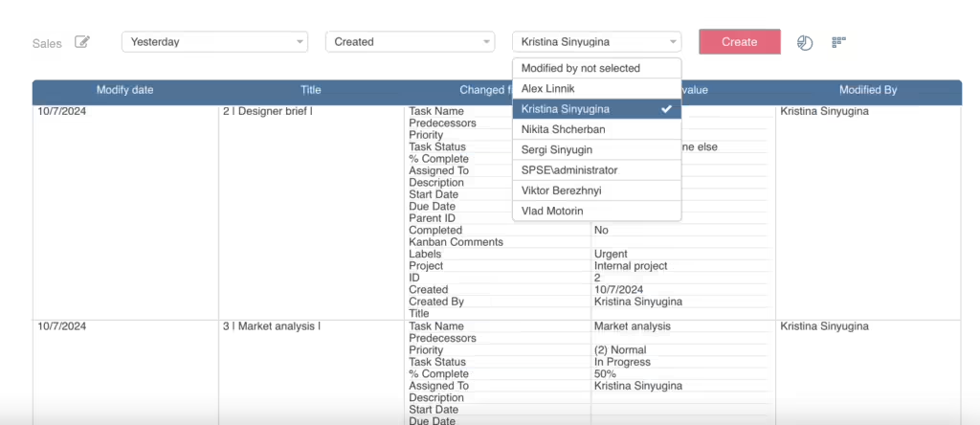Select highlighted Kristina Sinyugina option
Image resolution: width=980 pixels, height=425 pixels.
tap(597, 109)
